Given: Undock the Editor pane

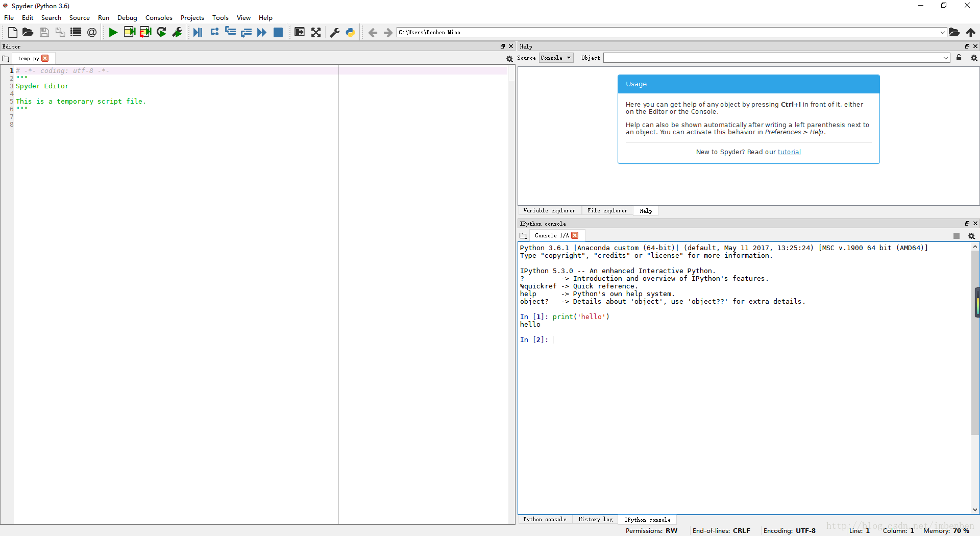Looking at the screenshot, I should coord(502,46).
